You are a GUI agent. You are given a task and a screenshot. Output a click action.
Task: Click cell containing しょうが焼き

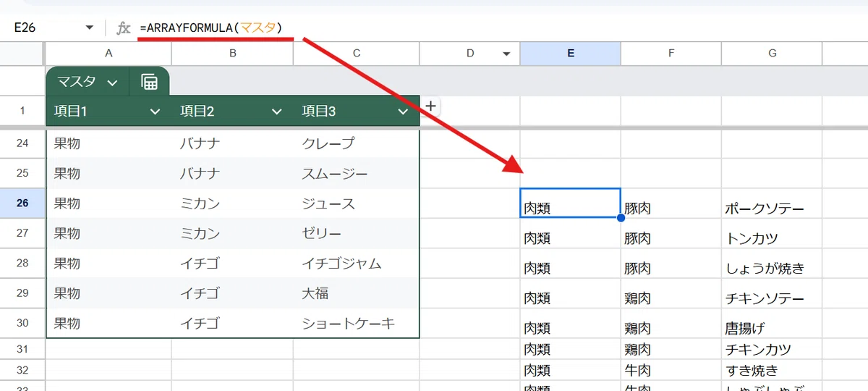[x=772, y=264]
